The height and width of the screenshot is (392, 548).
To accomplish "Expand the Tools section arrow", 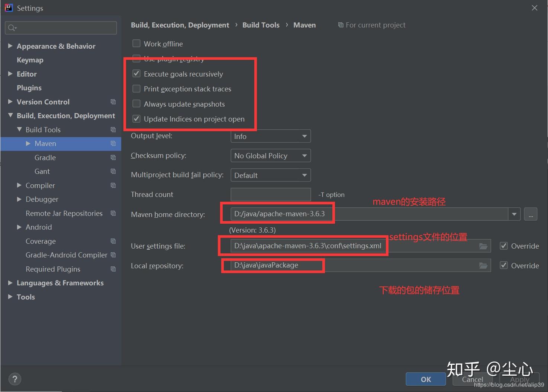I will 10,297.
